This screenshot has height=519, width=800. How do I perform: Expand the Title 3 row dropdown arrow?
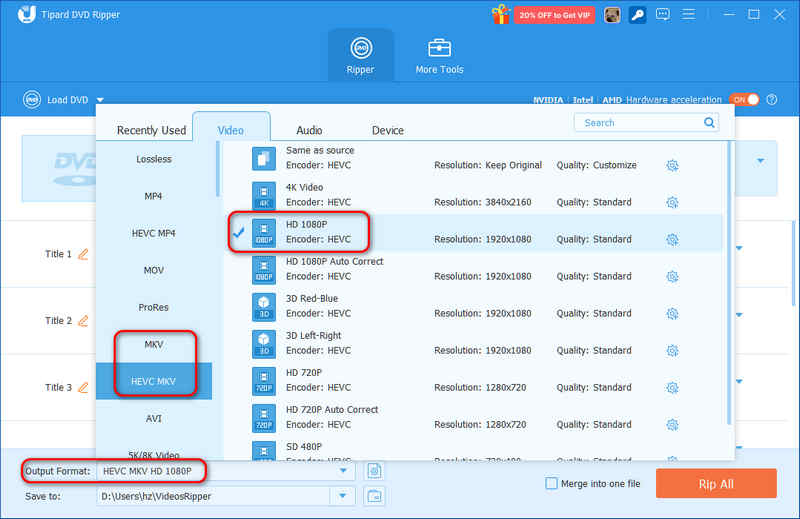(x=739, y=381)
